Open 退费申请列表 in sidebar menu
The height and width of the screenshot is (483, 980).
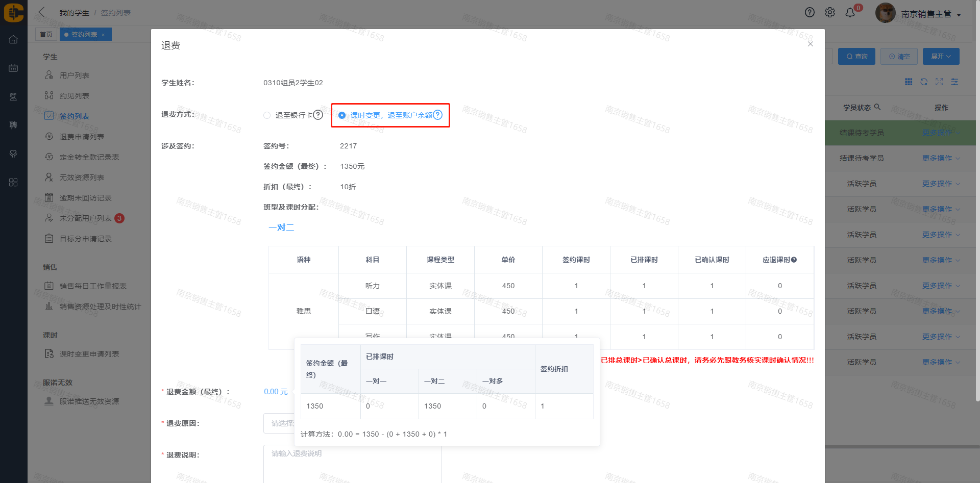pyautogui.click(x=82, y=137)
